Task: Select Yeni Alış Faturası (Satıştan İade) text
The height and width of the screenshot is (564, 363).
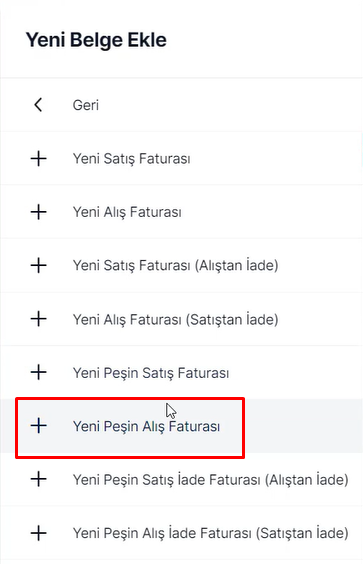Action: coord(176,319)
